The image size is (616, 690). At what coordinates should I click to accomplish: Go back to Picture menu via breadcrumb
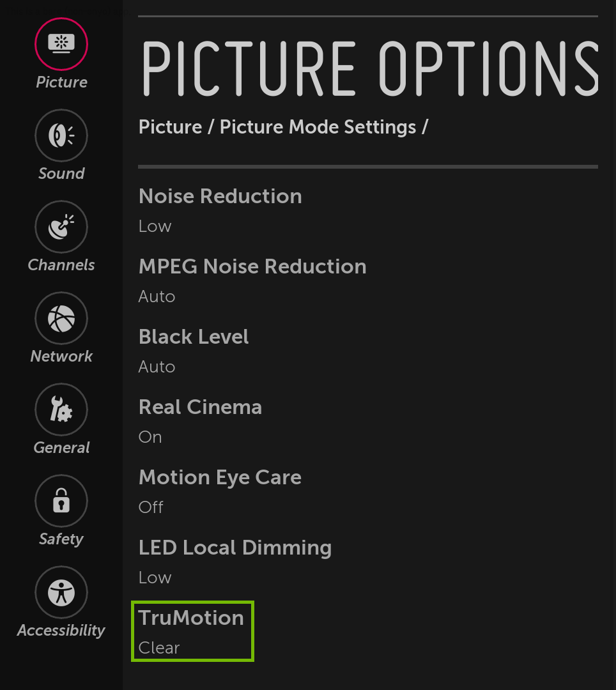(171, 126)
